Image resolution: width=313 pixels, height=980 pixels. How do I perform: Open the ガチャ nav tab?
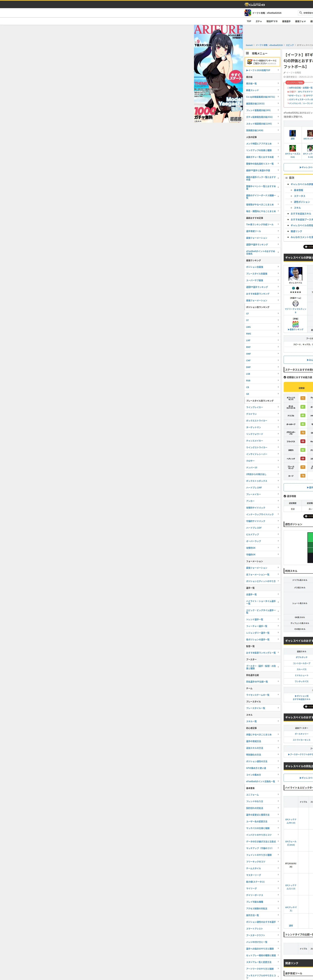click(259, 21)
